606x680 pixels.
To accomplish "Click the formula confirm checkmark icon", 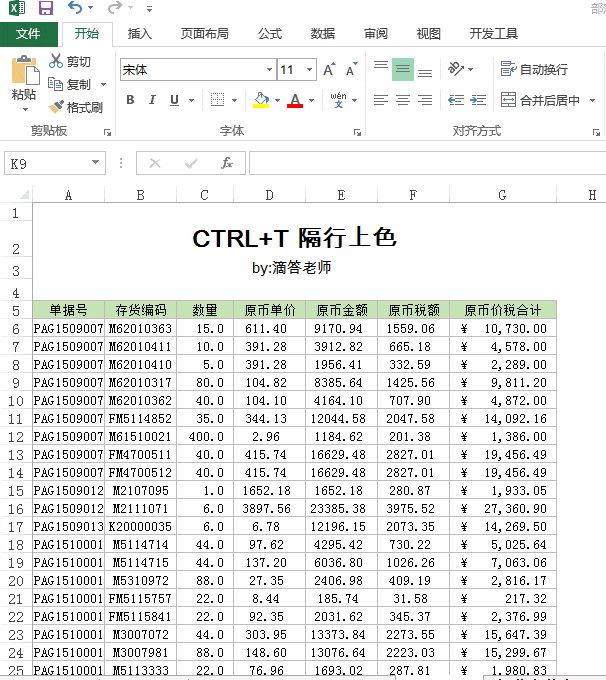I will (x=191, y=163).
